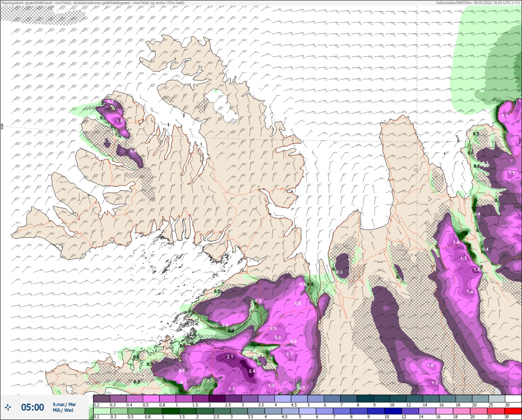The height and width of the screenshot is (420, 522).
Task: Select the red 25 swatch in rain scale
Action: [497, 411]
